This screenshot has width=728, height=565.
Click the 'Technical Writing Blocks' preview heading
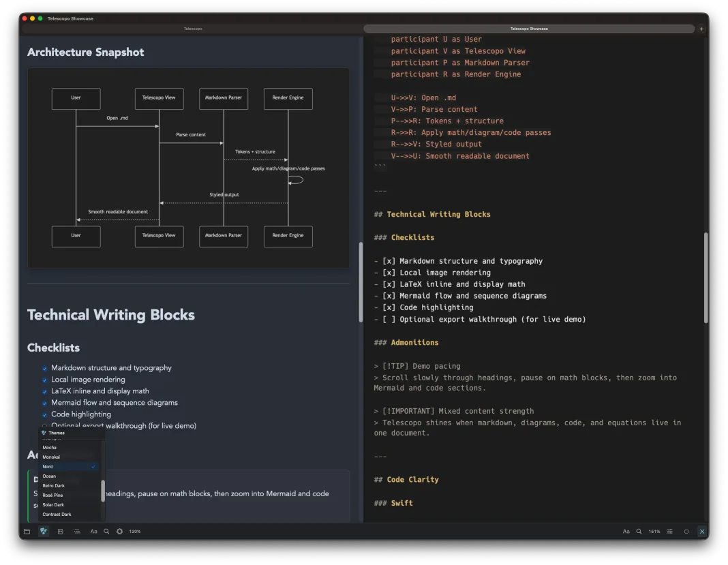111,315
